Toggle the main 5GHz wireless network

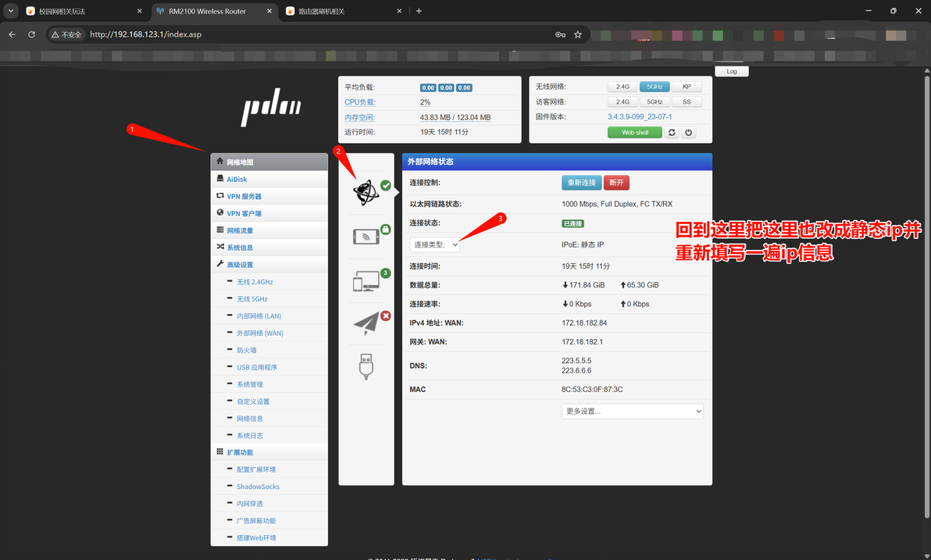pos(655,87)
